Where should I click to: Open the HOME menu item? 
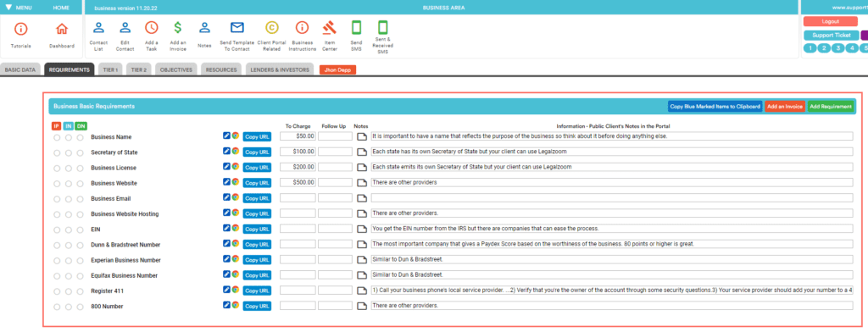coord(61,8)
